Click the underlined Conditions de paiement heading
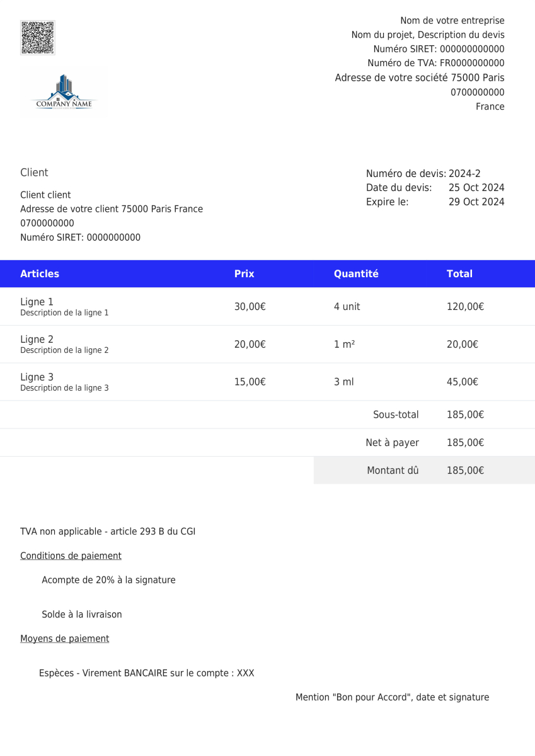The width and height of the screenshot is (535, 756). click(71, 556)
